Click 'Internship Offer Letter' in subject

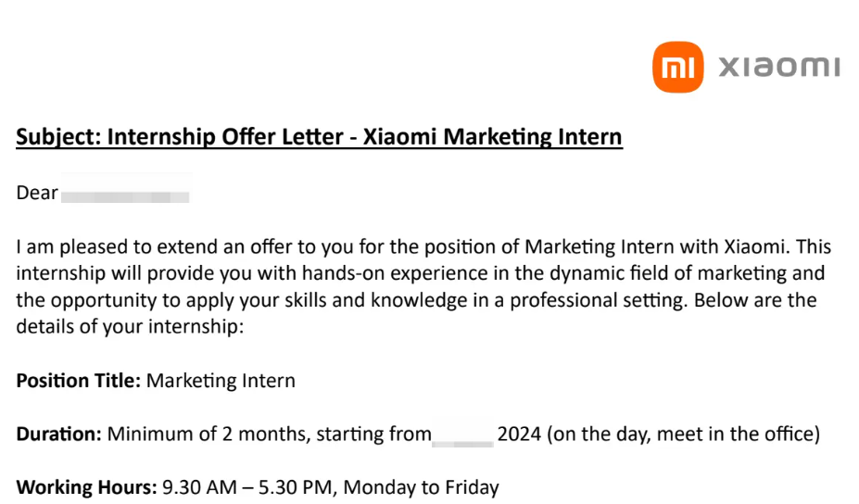225,137
